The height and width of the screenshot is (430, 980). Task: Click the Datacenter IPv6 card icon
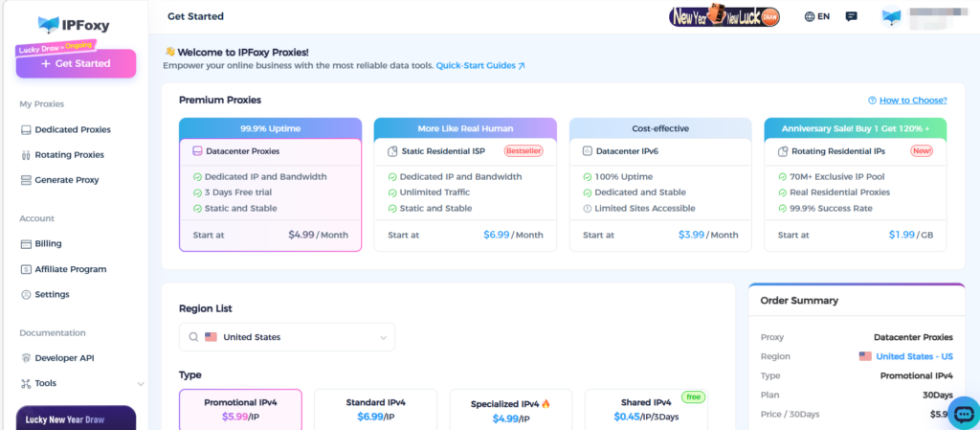pyautogui.click(x=588, y=151)
